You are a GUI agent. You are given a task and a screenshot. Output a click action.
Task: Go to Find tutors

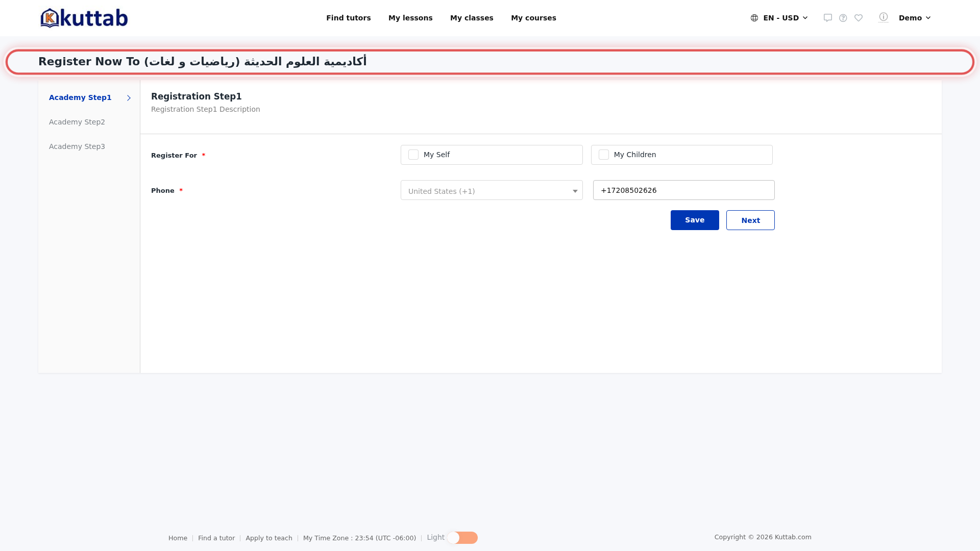349,18
